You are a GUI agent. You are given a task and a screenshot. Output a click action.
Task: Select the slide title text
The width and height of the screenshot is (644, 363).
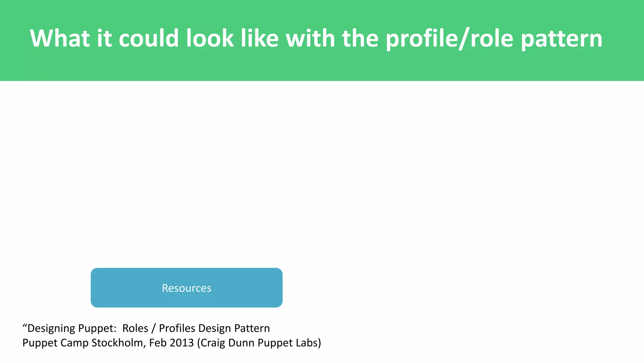click(x=316, y=38)
